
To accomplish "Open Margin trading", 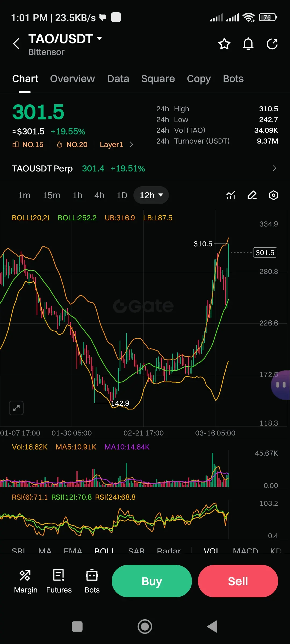I will pos(26,582).
